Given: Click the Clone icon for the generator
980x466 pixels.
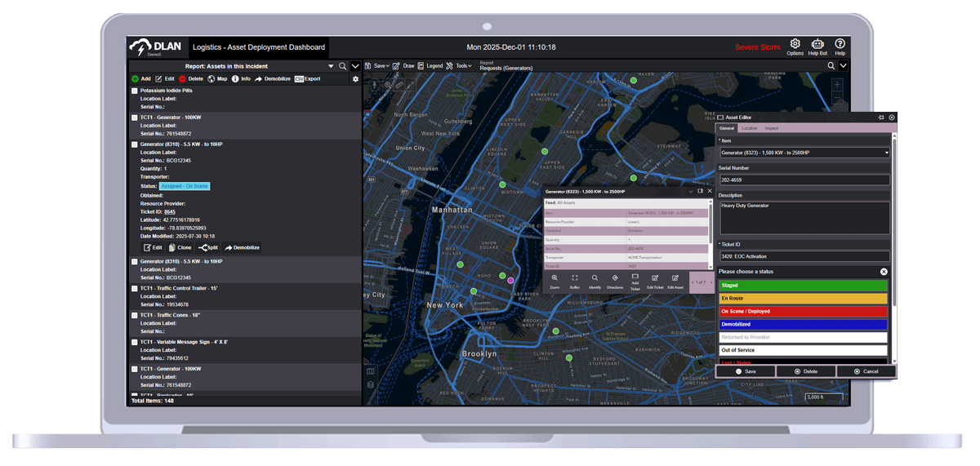Looking at the screenshot, I should click(x=171, y=247).
